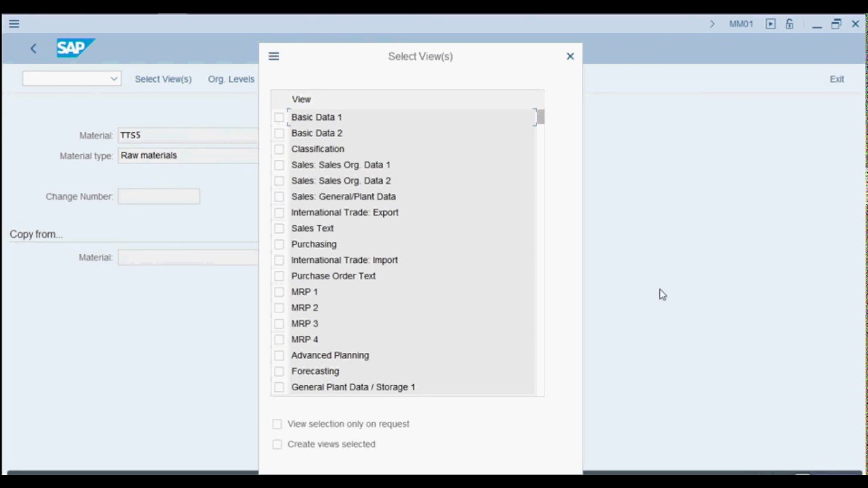The width and height of the screenshot is (868, 488).
Task: Select the Sales Text row label
Action: click(313, 228)
